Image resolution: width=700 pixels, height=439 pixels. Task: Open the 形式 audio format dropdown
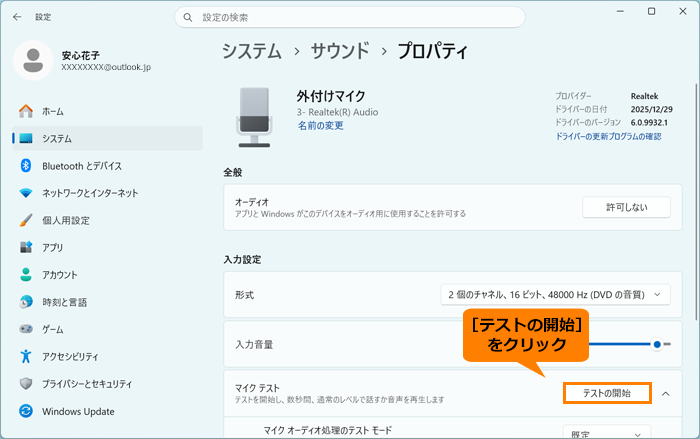555,295
